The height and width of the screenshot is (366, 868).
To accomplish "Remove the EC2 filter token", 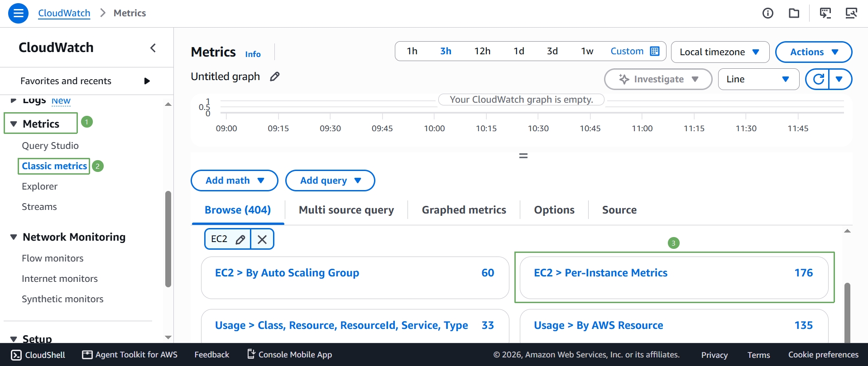I will (x=262, y=239).
